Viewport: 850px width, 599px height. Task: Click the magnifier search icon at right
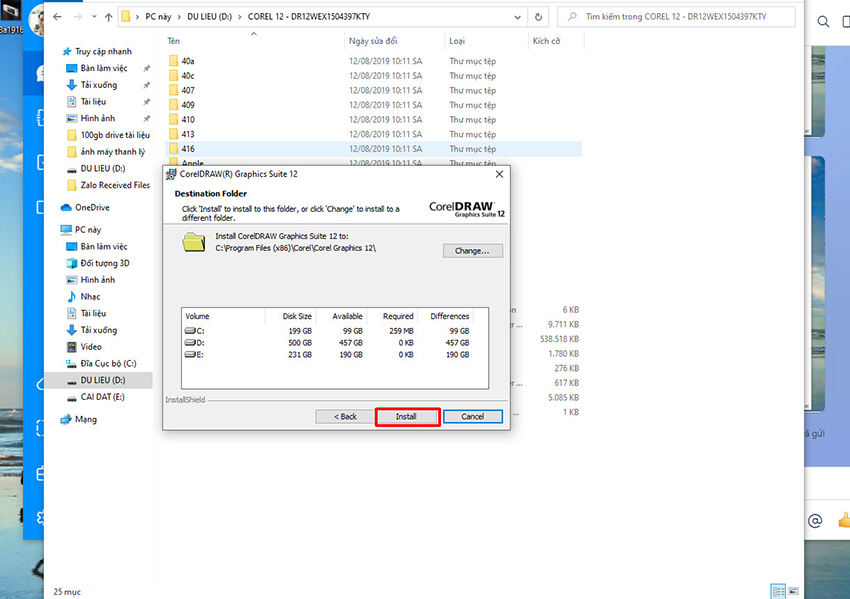pos(823,22)
